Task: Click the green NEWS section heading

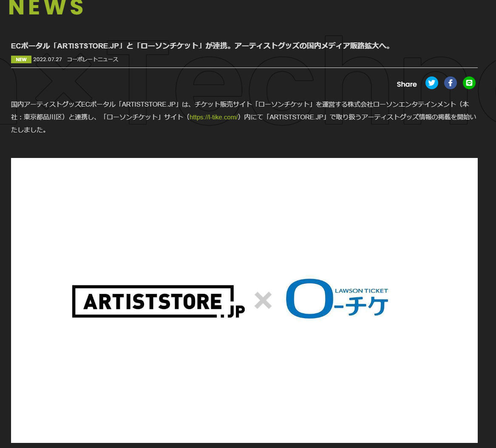Action: pos(46,8)
